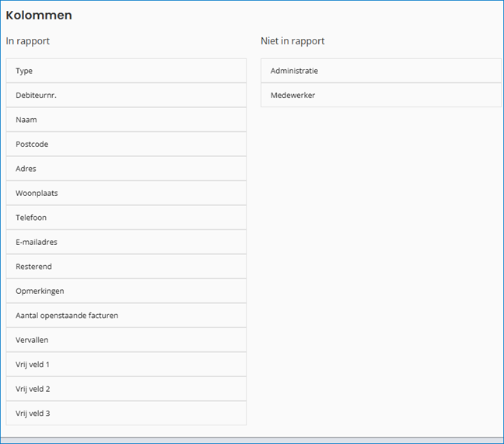Click the Niet in rapport heading

(x=292, y=41)
